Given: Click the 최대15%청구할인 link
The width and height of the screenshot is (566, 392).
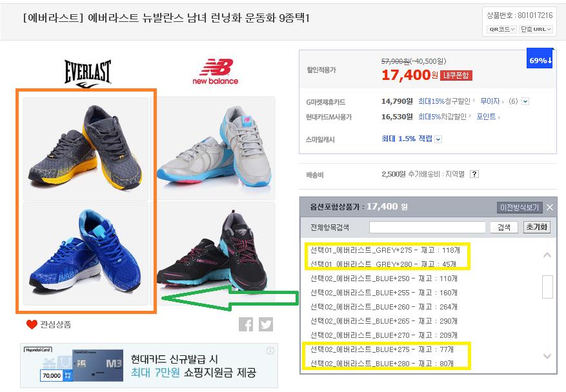Looking at the screenshot, I should (445, 101).
